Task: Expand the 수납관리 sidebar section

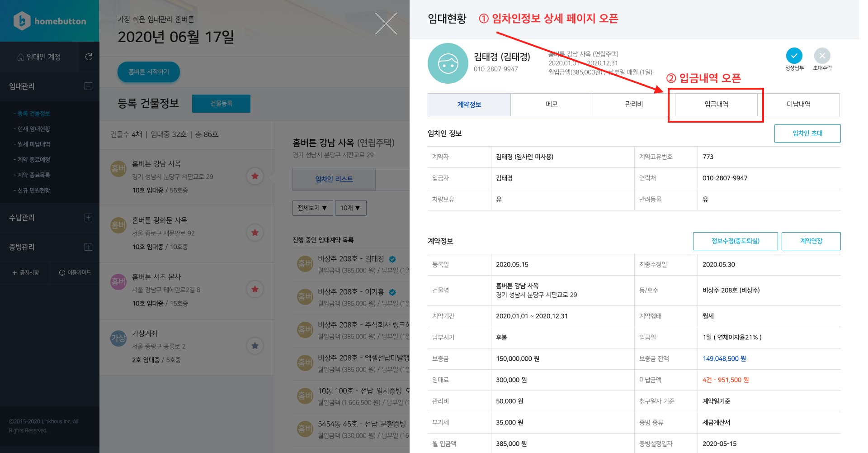Action: [x=89, y=217]
